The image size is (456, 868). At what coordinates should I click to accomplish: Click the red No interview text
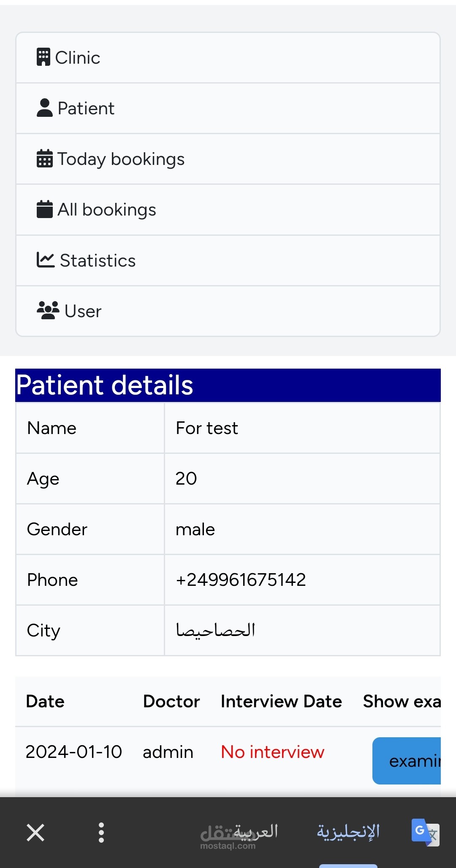(x=272, y=752)
